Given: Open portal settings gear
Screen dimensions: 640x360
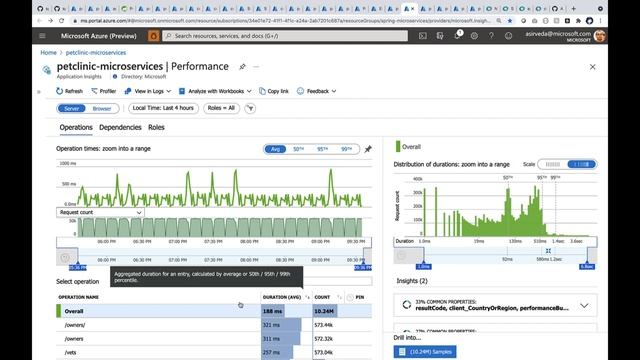Looking at the screenshot, I should tap(474, 36).
